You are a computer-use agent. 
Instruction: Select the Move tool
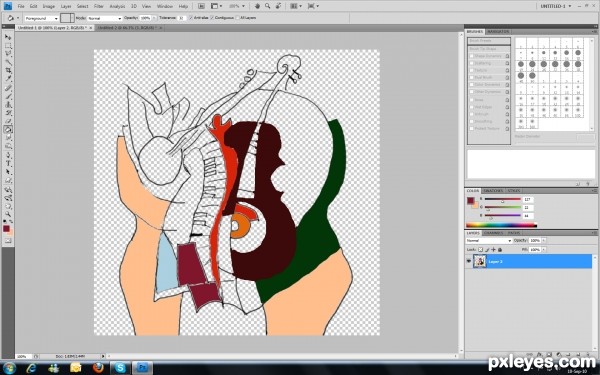[8, 37]
